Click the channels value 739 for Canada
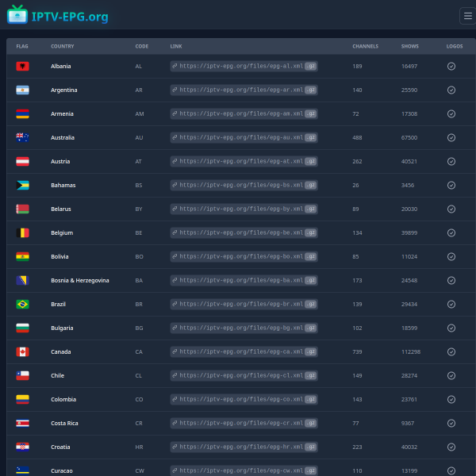This screenshot has height=476, width=476. click(x=357, y=351)
